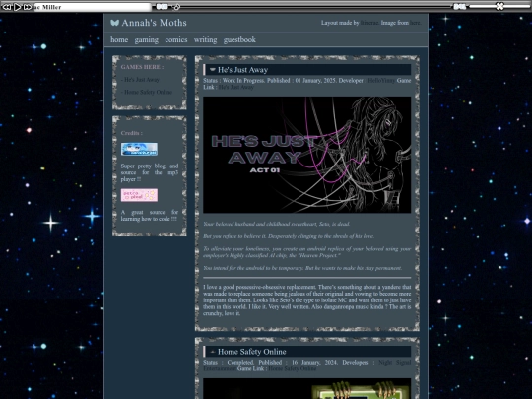Adjust the volume slider knob
The width and height of the screenshot is (532, 399).
point(499,6)
